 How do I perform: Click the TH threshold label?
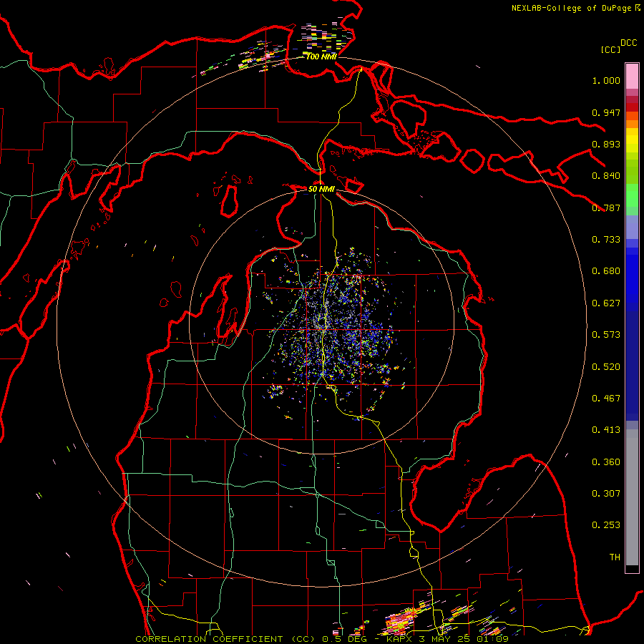tap(615, 557)
